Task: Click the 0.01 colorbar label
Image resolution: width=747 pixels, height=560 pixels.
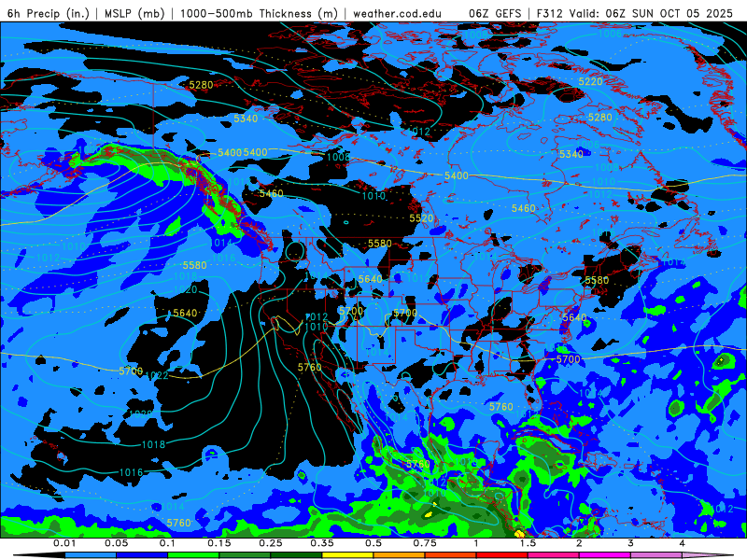Action: tap(64, 543)
